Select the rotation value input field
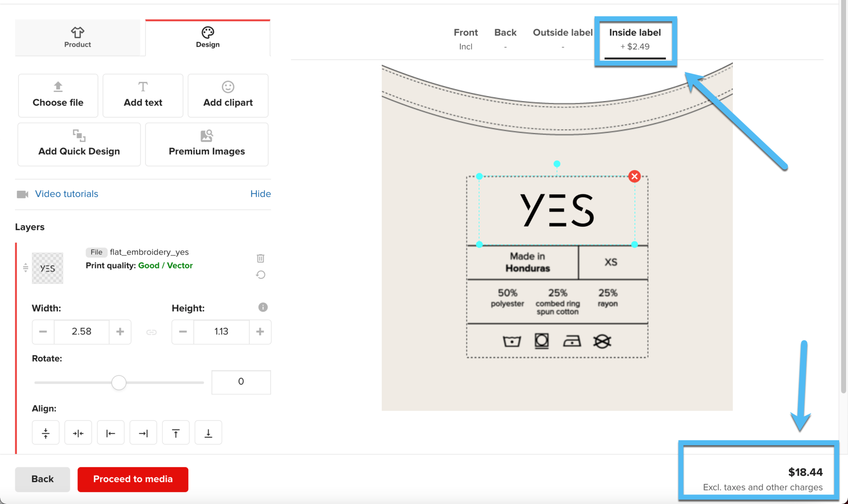848x504 pixels. pyautogui.click(x=241, y=382)
